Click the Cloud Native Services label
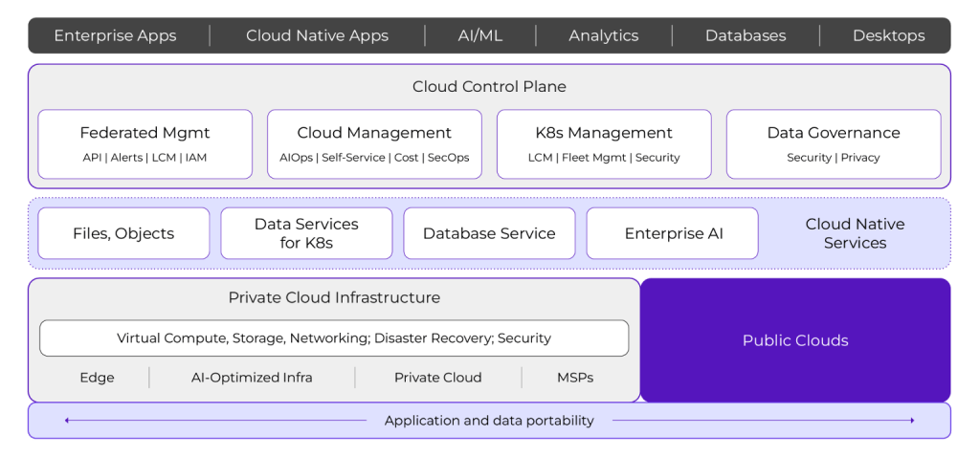The height and width of the screenshot is (457, 980). [x=855, y=233]
